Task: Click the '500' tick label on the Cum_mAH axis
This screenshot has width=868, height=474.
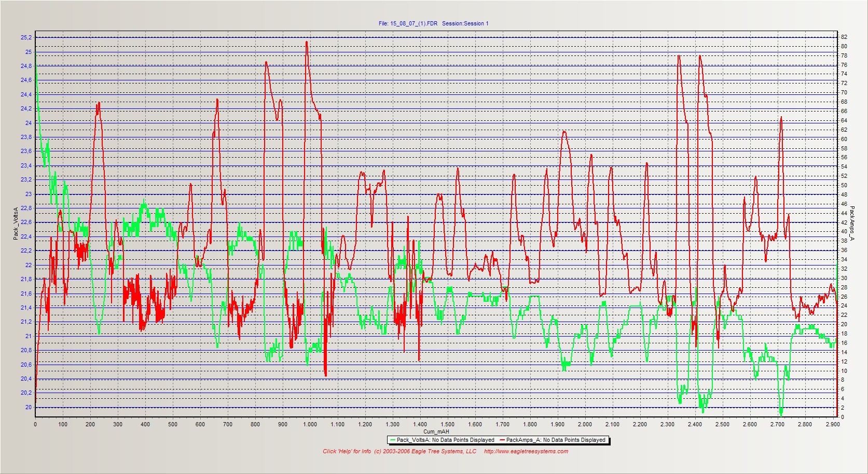Action: point(173,424)
